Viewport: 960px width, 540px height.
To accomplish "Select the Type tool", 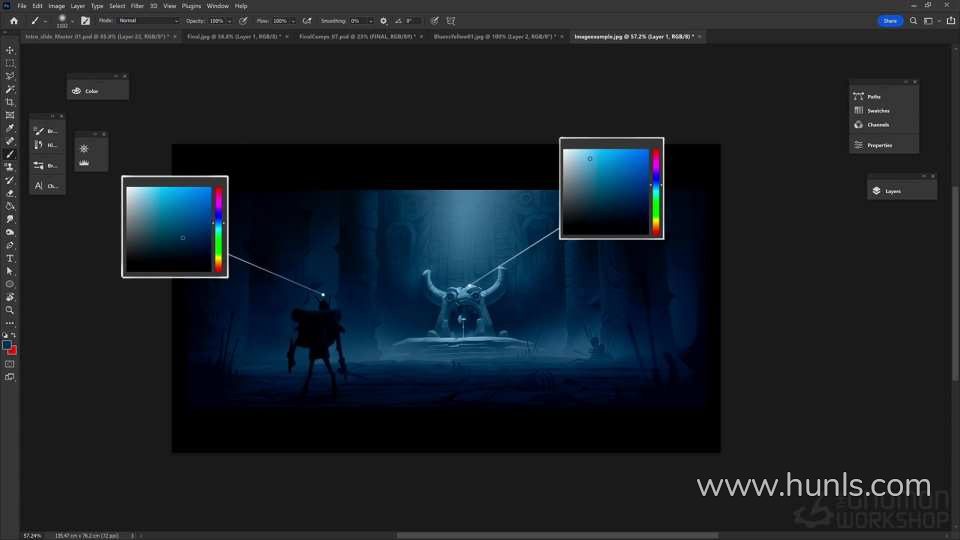I will (x=10, y=258).
